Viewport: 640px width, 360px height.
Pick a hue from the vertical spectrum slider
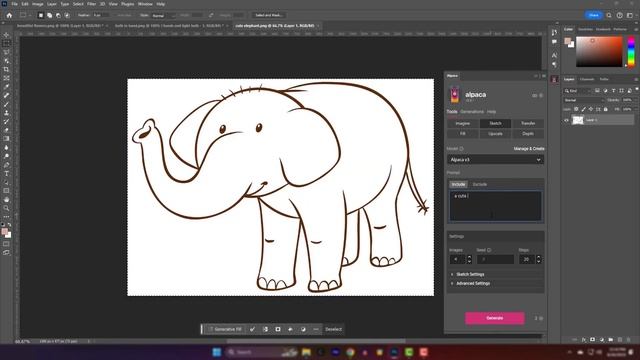tap(631, 51)
